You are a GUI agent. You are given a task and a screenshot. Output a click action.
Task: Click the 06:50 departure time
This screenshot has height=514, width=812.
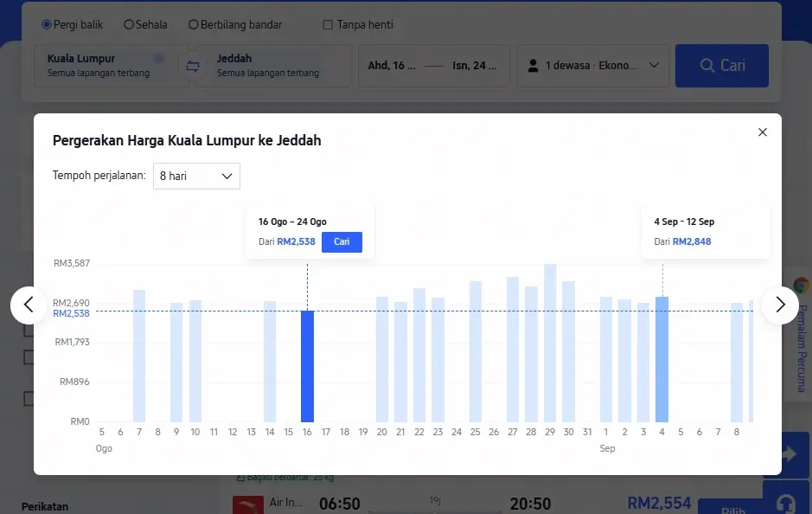tap(339, 504)
